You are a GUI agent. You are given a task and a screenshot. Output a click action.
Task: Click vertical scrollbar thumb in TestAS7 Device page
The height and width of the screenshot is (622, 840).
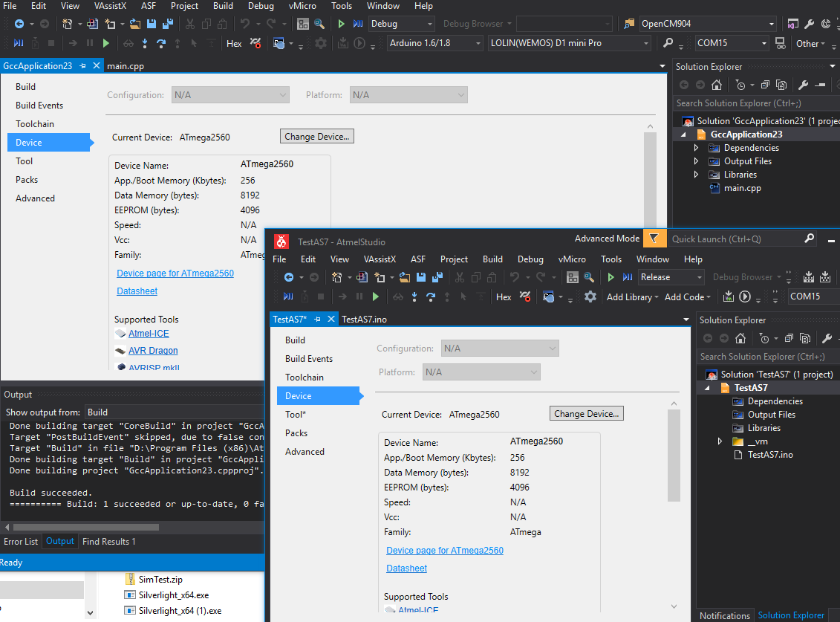pos(674,456)
